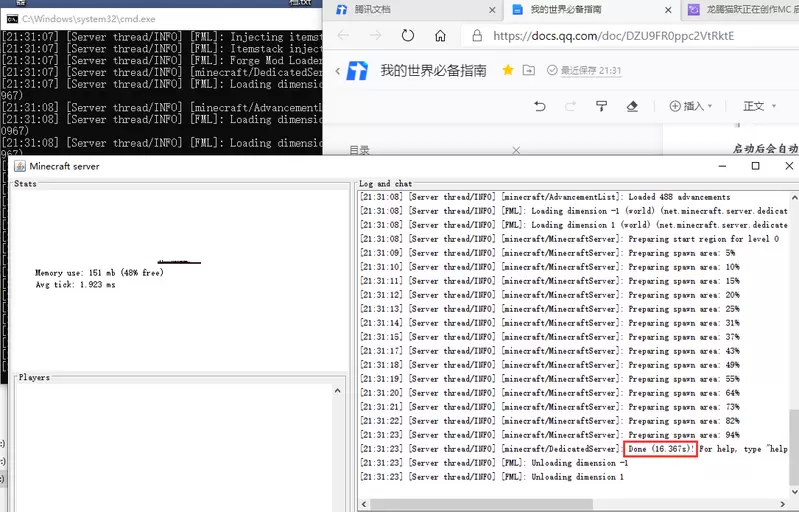Click the 最近保存 21:31 save status

[x=584, y=70]
